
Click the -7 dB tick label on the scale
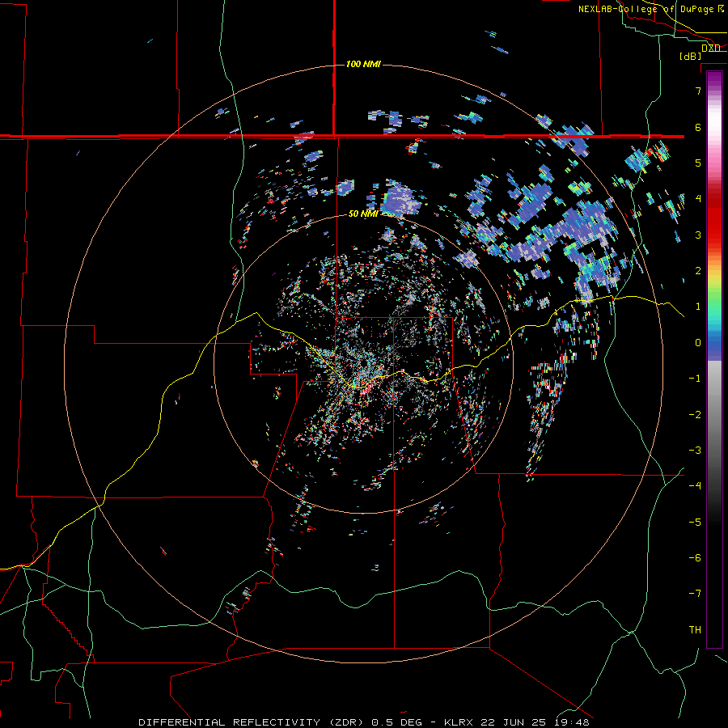695,594
